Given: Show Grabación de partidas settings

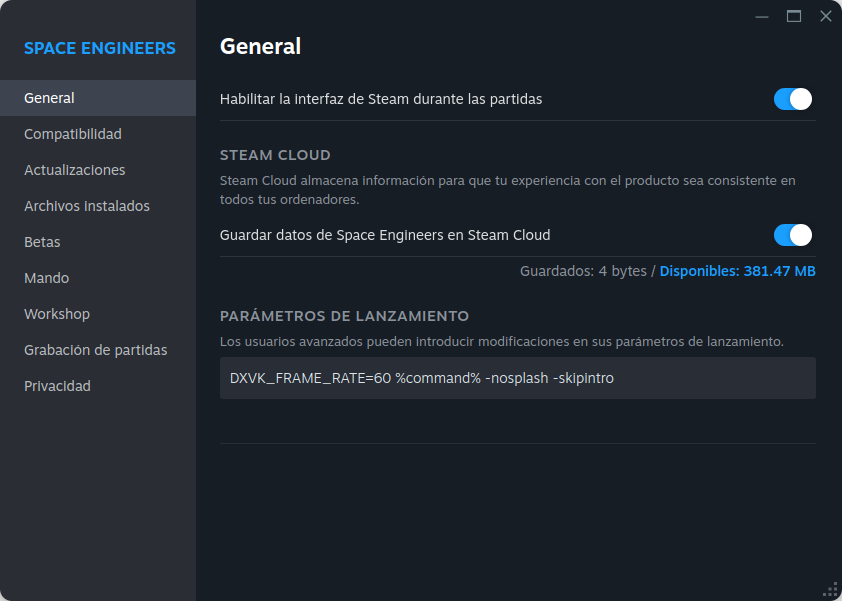Looking at the screenshot, I should pyautogui.click(x=98, y=350).
